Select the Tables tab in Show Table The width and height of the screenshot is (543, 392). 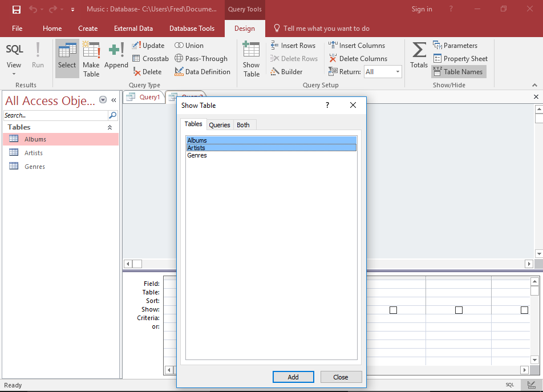[193, 124]
